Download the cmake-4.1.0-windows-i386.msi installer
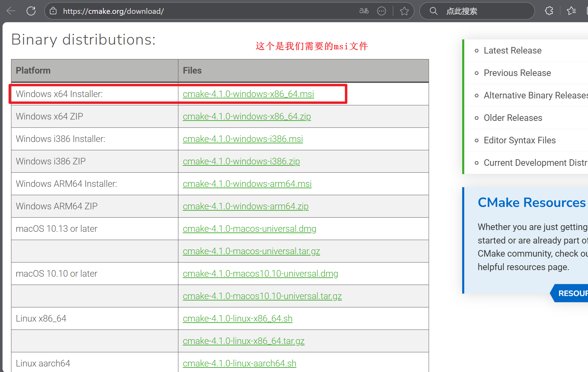The image size is (588, 372). point(243,139)
